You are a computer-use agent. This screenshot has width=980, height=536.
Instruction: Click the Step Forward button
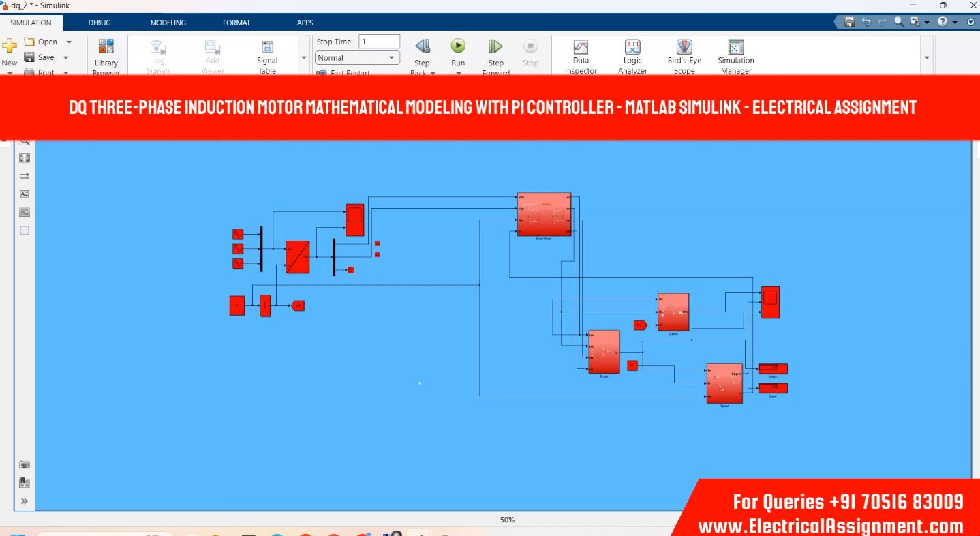pyautogui.click(x=495, y=46)
